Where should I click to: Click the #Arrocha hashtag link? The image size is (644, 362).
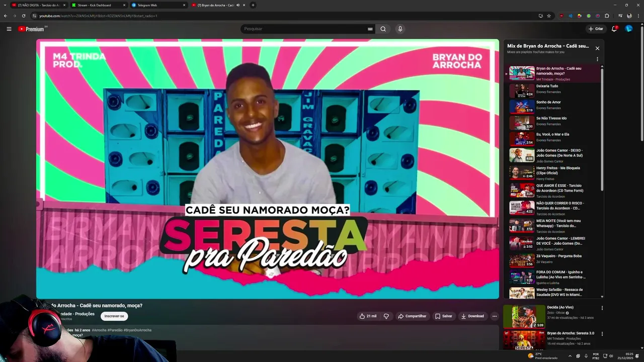coord(99,330)
